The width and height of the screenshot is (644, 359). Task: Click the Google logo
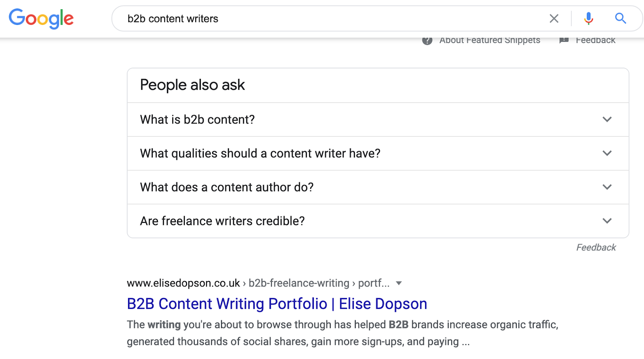click(41, 19)
